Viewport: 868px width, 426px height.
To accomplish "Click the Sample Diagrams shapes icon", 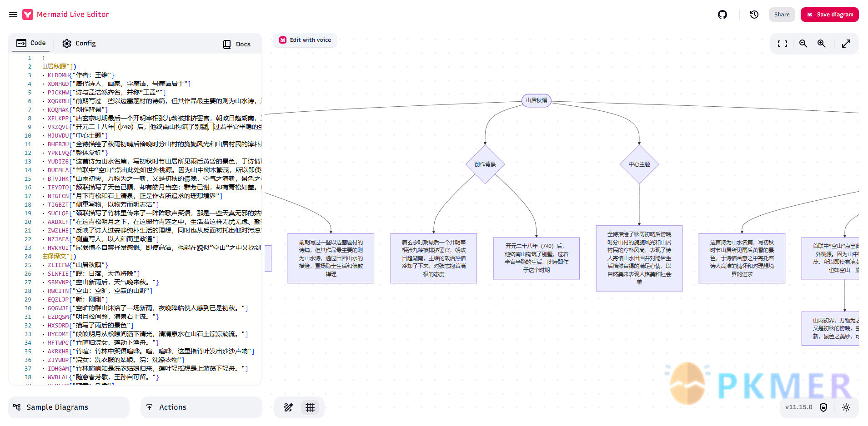I will (17, 407).
